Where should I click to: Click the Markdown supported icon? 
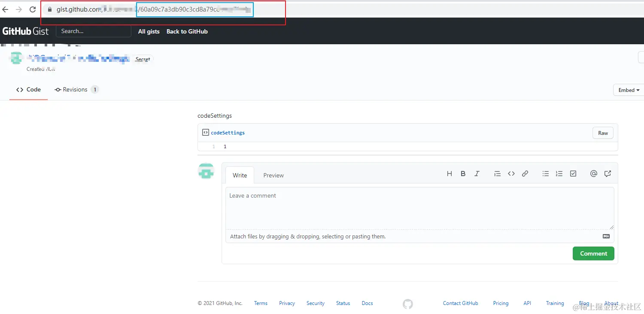pos(606,236)
